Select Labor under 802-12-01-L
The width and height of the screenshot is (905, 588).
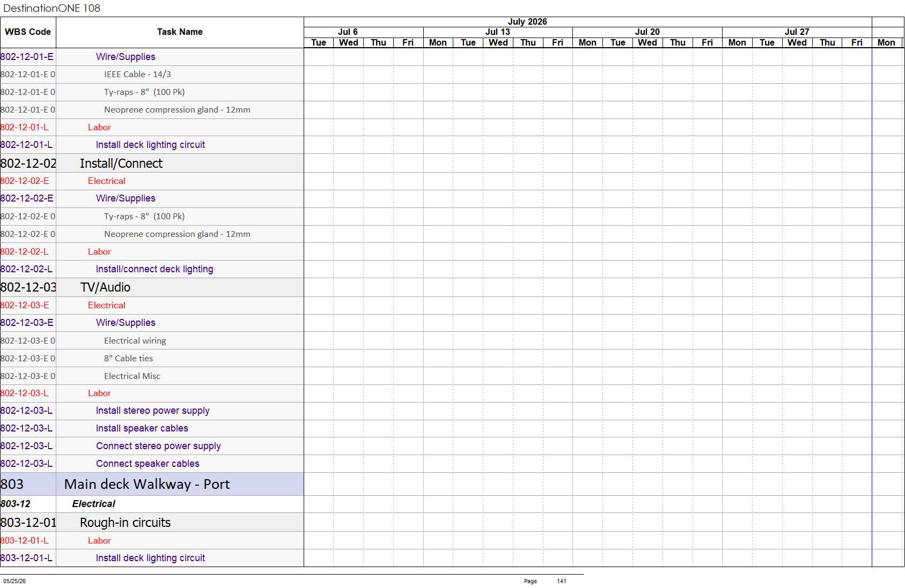click(x=99, y=128)
